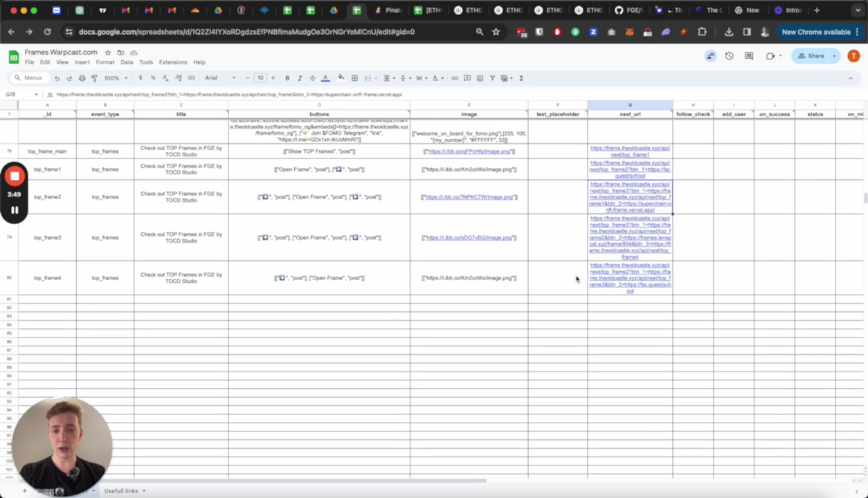Toggle bold formatting
This screenshot has height=498, width=868.
coord(287,78)
